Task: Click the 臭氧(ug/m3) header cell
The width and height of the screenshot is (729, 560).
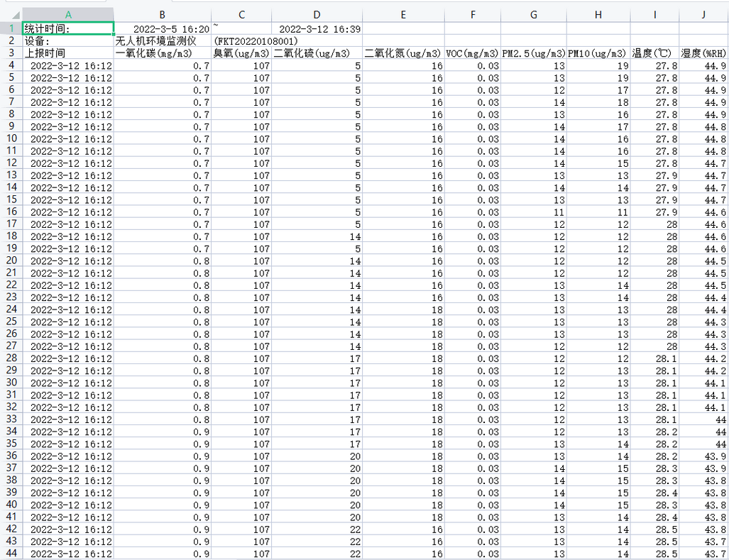Action: pyautogui.click(x=241, y=53)
